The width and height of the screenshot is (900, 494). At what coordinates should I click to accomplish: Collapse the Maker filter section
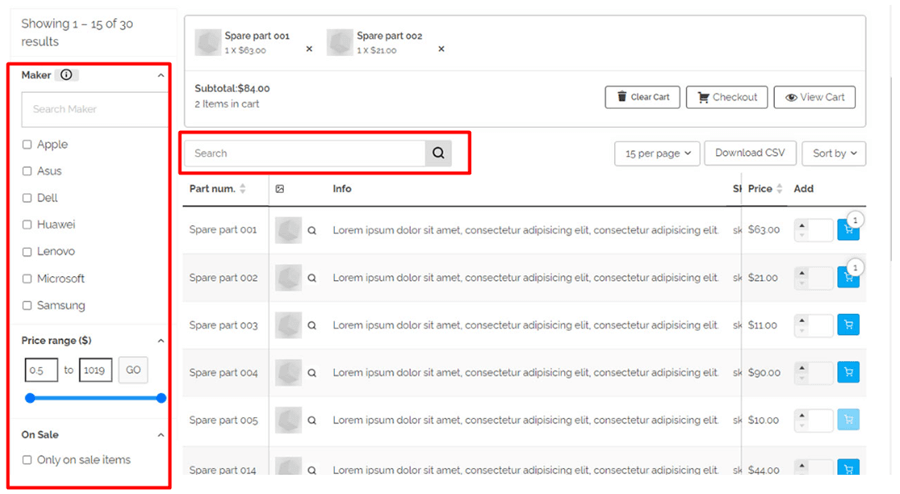pos(161,75)
